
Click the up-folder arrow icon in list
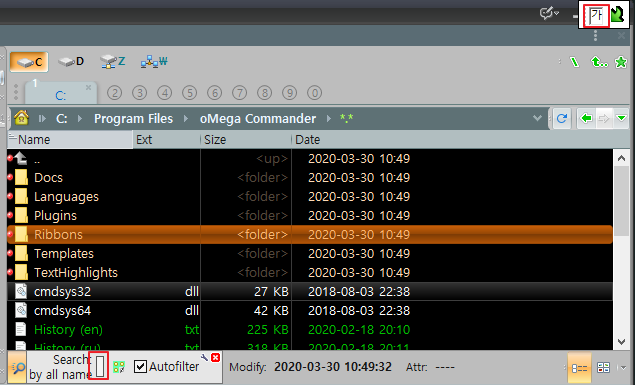pyautogui.click(x=21, y=158)
